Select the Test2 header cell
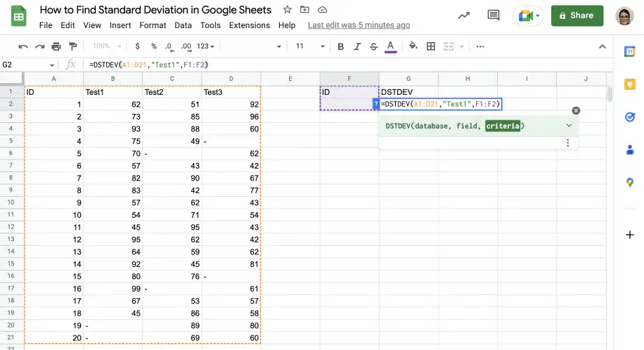The width and height of the screenshot is (644, 350). 172,92
